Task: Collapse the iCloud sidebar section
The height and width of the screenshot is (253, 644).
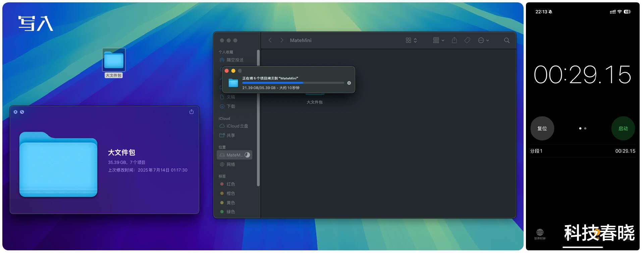Action: (x=224, y=119)
